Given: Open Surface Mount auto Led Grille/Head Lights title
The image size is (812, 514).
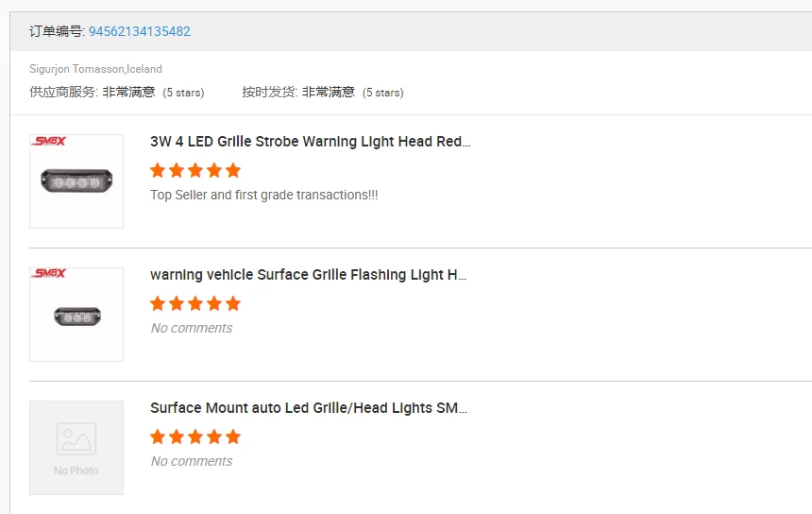Looking at the screenshot, I should click(308, 408).
